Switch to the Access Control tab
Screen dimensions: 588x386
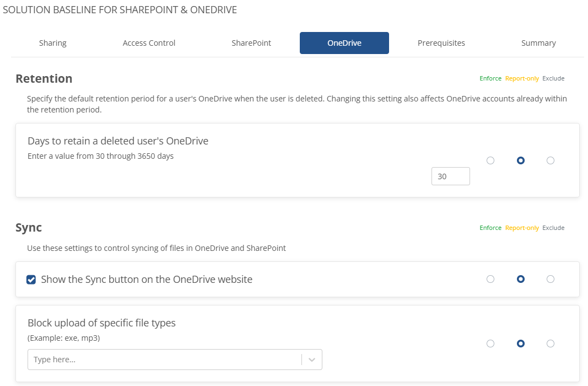pos(149,43)
